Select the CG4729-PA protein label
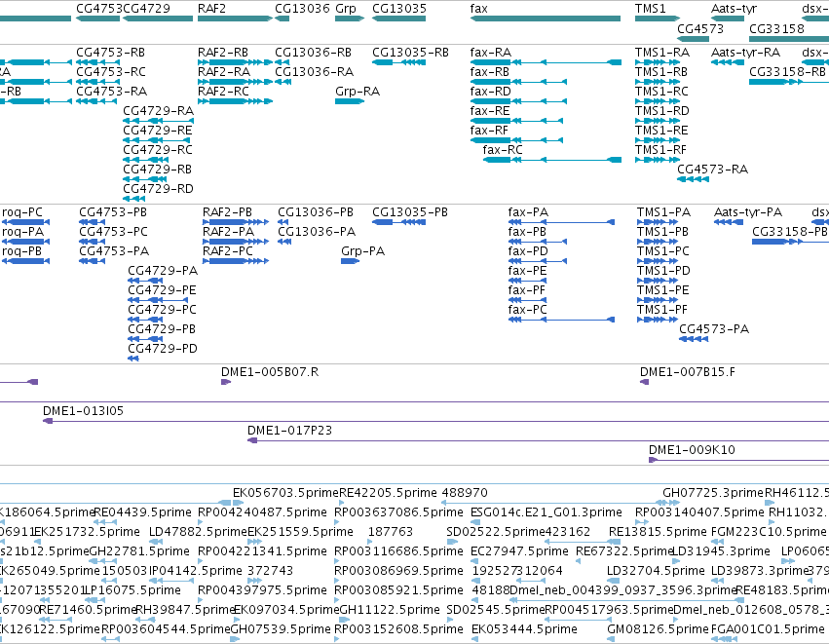Viewport: 829px width, 644px height. coord(163,271)
